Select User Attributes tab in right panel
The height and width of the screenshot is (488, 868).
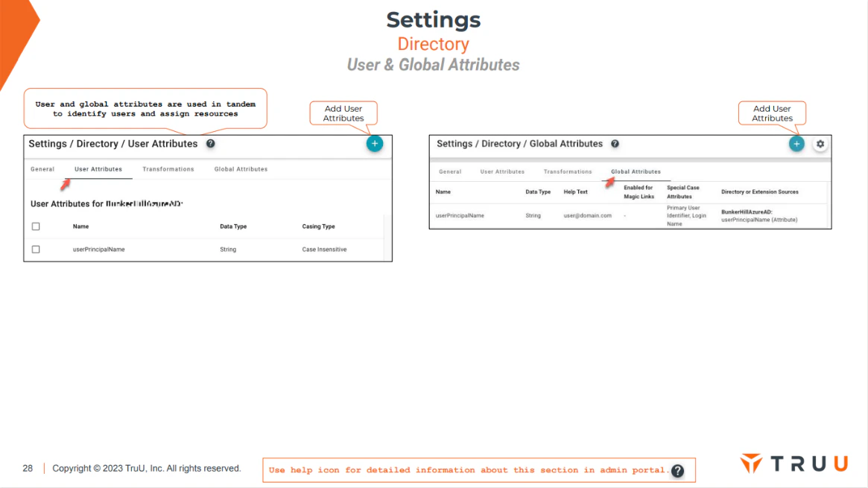point(502,171)
